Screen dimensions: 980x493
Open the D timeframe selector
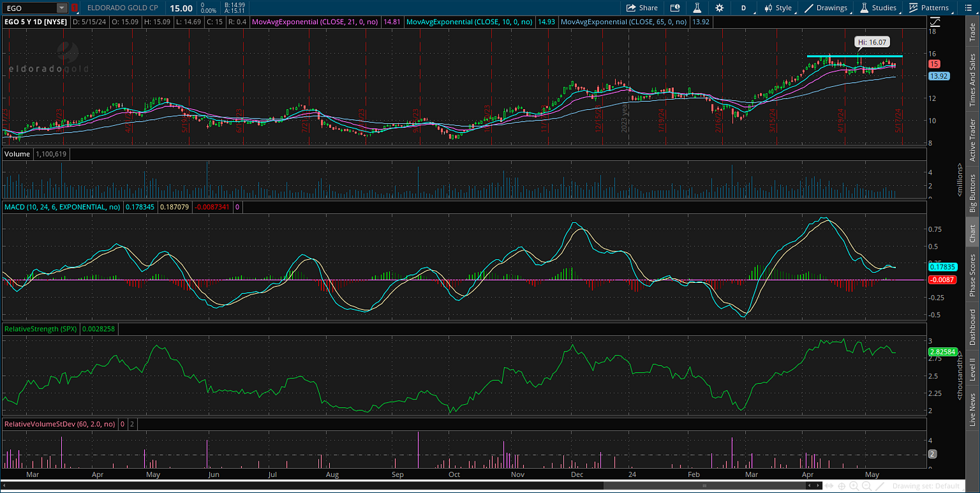(744, 8)
